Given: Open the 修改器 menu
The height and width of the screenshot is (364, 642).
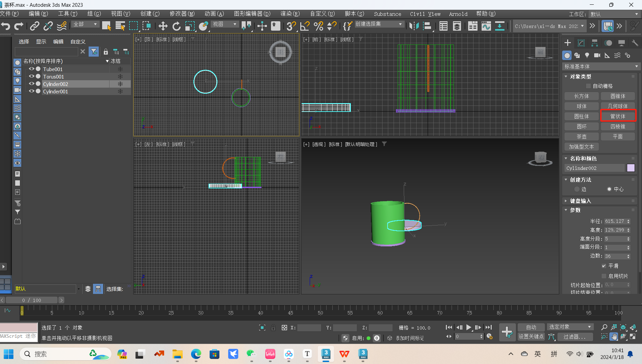Looking at the screenshot, I should [x=182, y=14].
